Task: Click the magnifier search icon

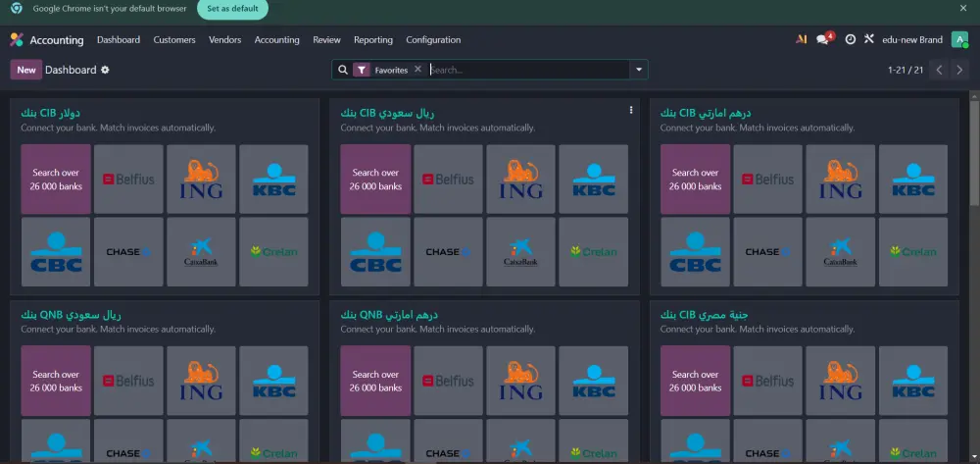Action: click(x=342, y=70)
